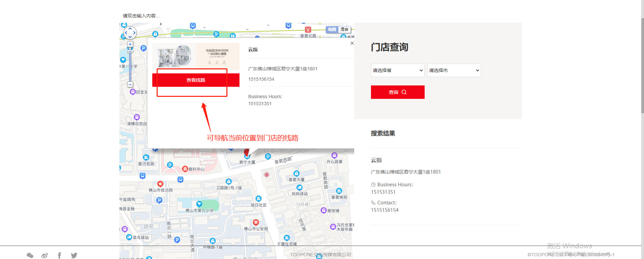644x259 pixels.
Task: Click the 眼科中心 map marker icon
Action: pyautogui.click(x=185, y=169)
